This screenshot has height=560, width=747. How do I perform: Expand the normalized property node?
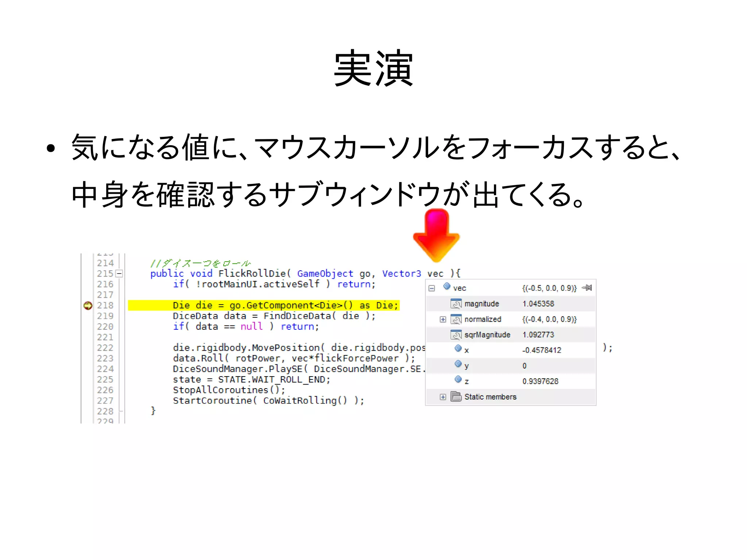443,320
